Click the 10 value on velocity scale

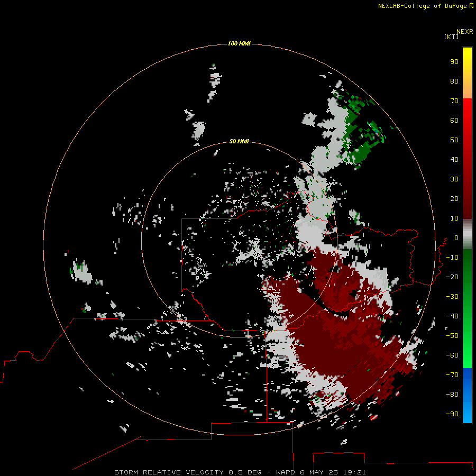pyautogui.click(x=454, y=218)
